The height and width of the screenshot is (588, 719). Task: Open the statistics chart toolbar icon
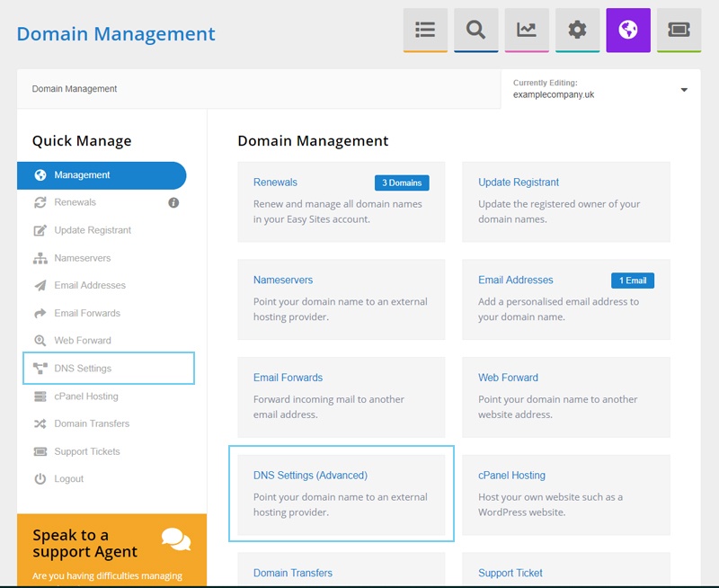click(527, 31)
